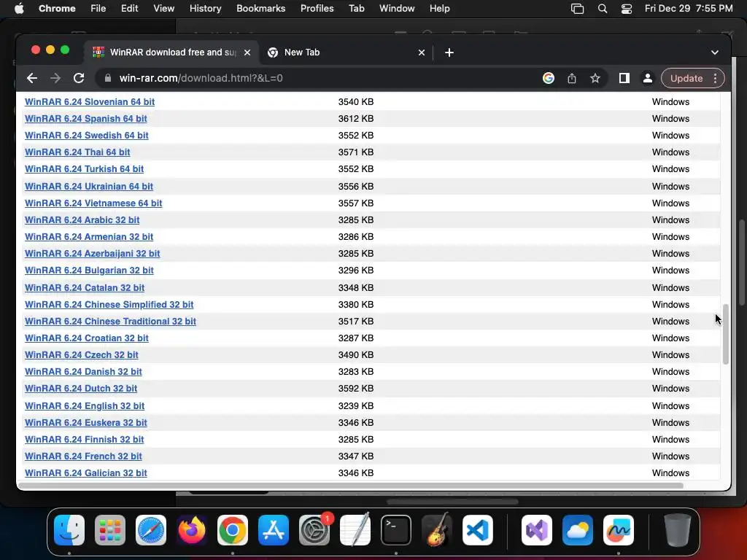Download WinRAR 6.24 French 32 bit
The width and height of the screenshot is (747, 560).
point(83,456)
